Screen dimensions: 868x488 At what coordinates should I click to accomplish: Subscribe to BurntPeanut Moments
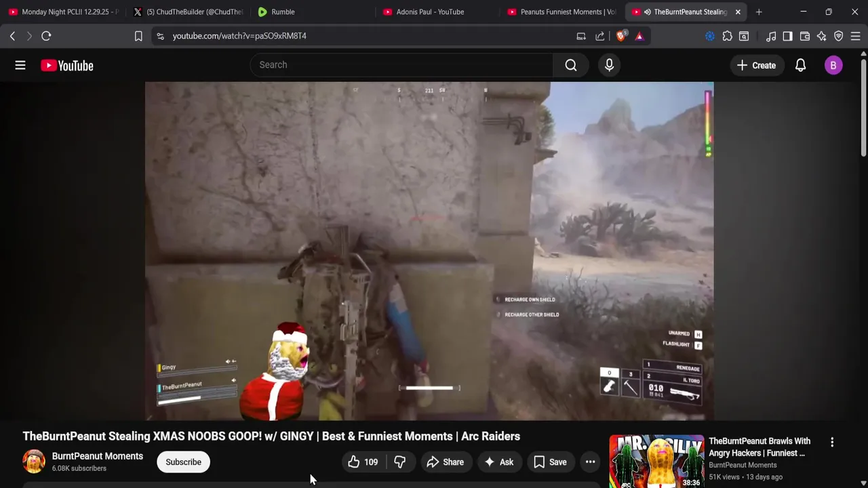click(183, 462)
